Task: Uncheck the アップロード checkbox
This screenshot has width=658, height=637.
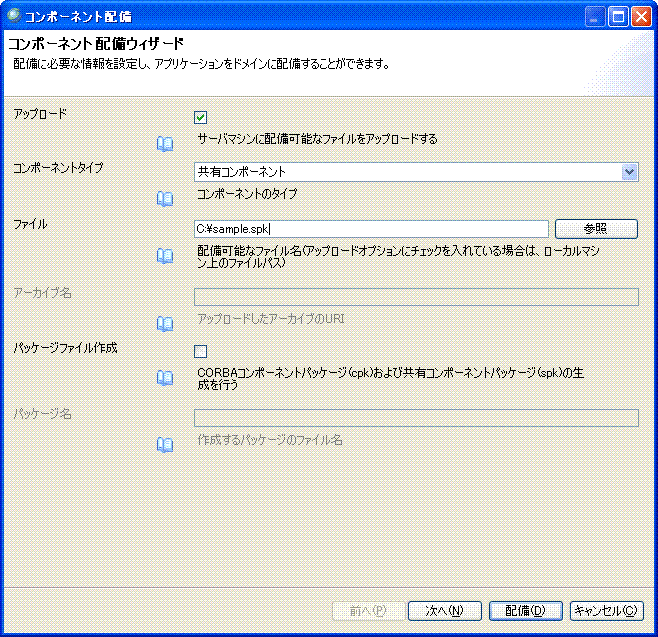Action: pyautogui.click(x=201, y=117)
